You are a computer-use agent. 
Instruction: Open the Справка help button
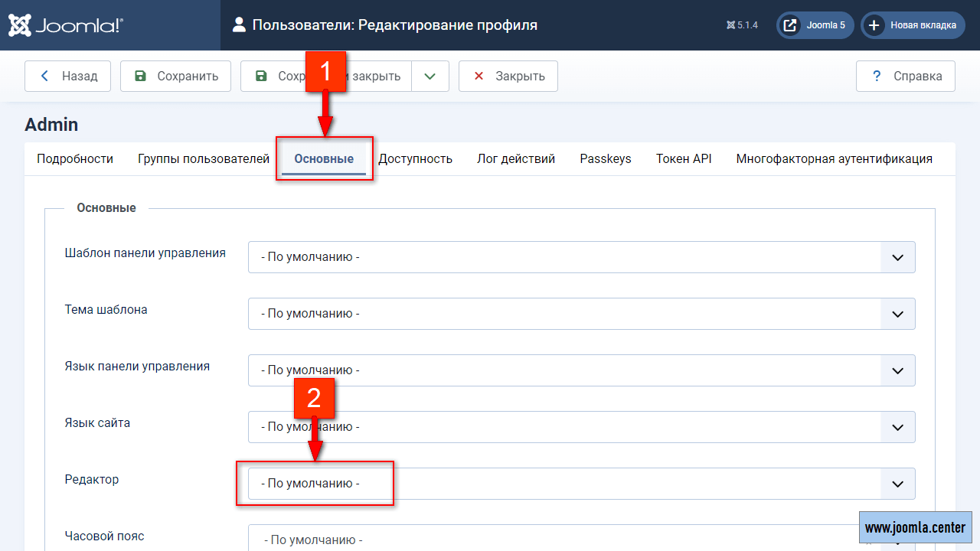(x=906, y=76)
